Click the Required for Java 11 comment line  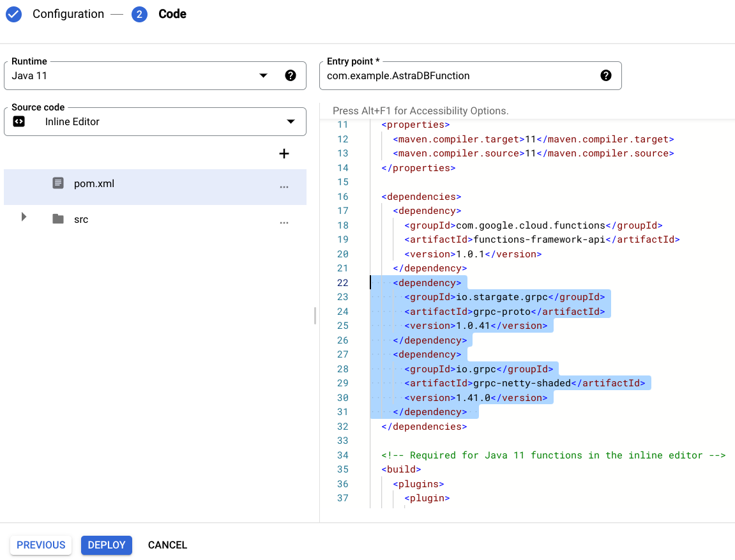(554, 455)
